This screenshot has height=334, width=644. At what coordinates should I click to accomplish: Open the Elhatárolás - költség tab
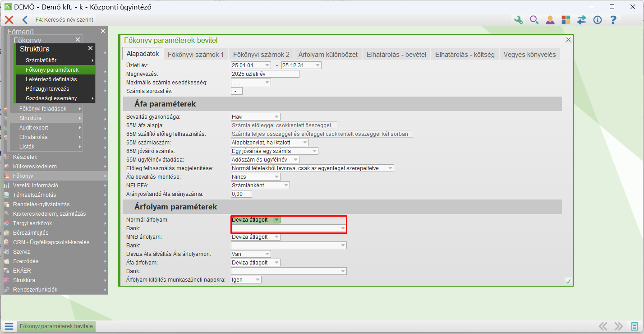tap(465, 54)
